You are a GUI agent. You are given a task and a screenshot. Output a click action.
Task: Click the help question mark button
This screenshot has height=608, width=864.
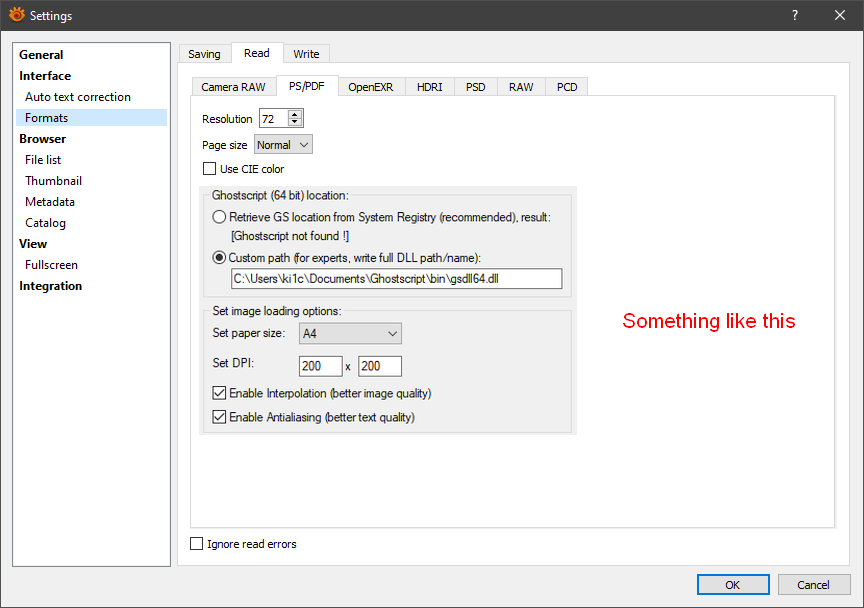tap(794, 15)
